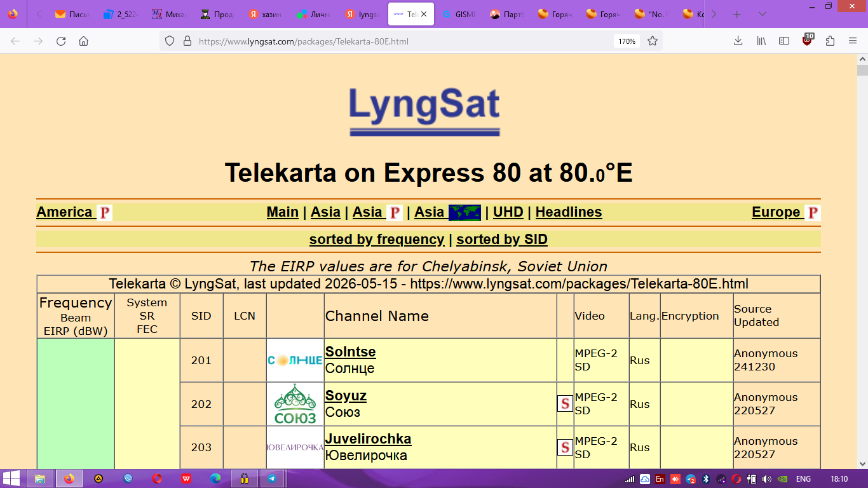Click the Союз channel logo
Viewport: 868px width, 488px height.
coord(295,404)
